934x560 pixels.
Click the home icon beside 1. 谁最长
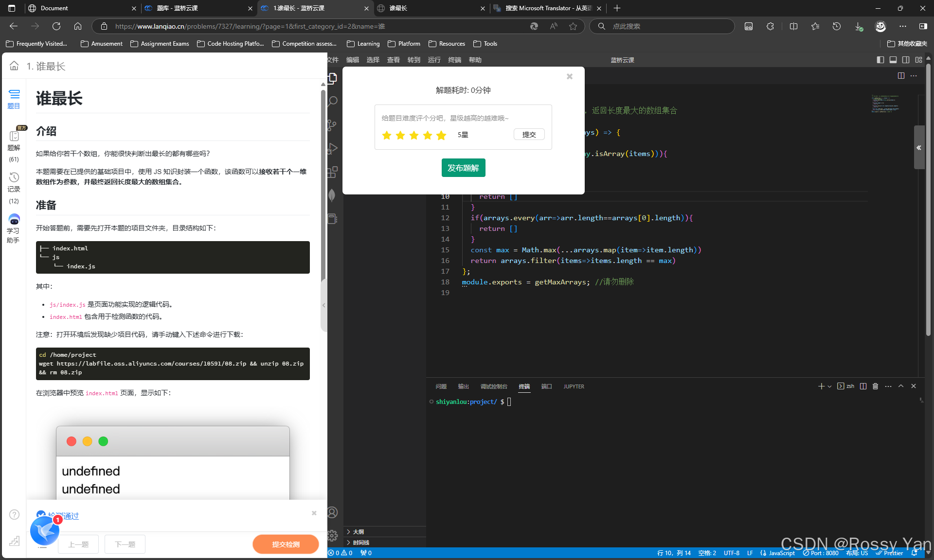click(14, 66)
